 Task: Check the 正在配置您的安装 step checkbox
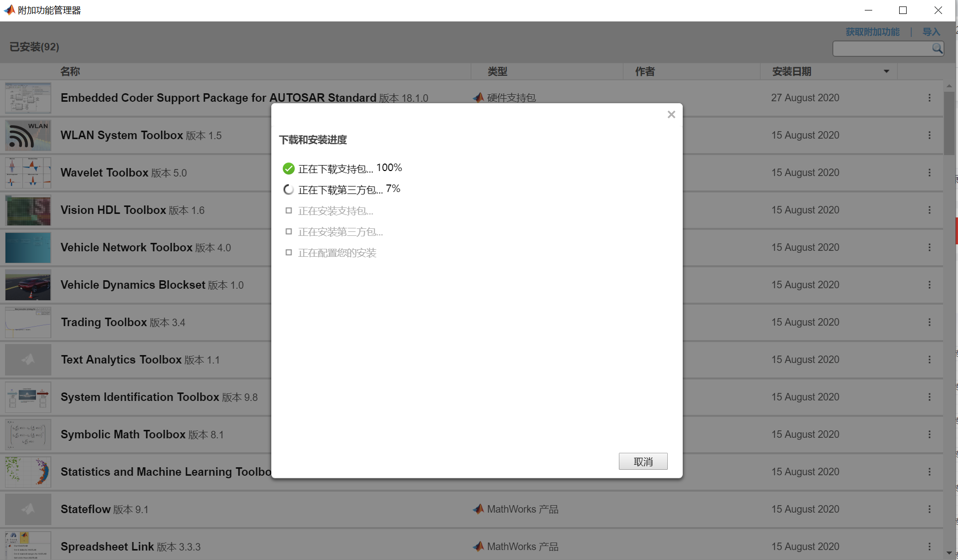click(x=288, y=252)
